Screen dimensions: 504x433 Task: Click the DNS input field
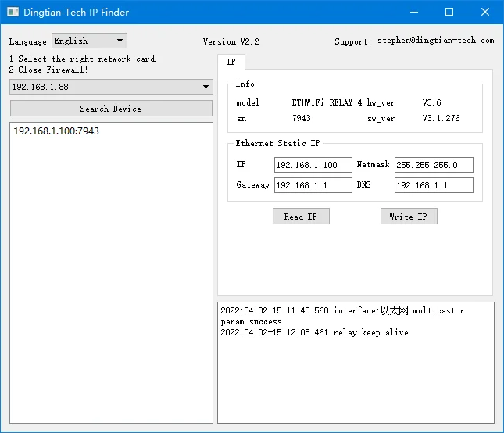tap(434, 185)
